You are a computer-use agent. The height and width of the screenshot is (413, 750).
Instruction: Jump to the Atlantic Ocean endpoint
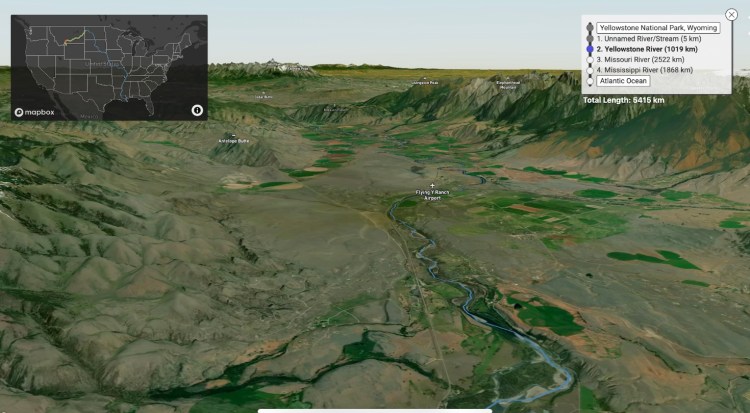click(623, 81)
